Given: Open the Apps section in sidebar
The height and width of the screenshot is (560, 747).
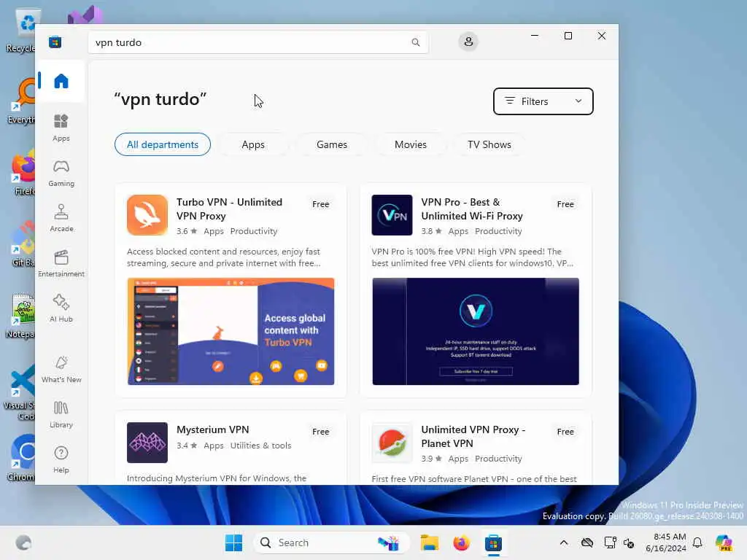Looking at the screenshot, I should pyautogui.click(x=61, y=128).
